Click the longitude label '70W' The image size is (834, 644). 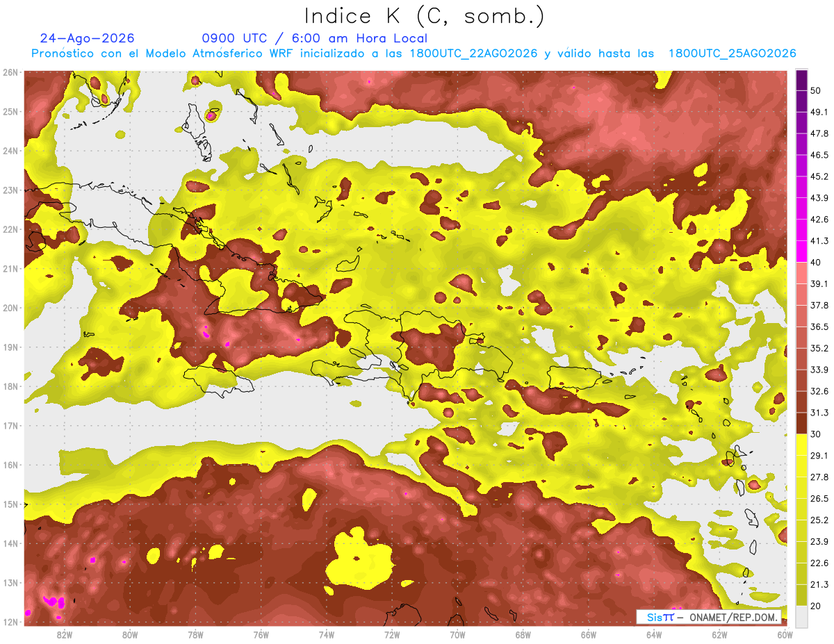(457, 634)
